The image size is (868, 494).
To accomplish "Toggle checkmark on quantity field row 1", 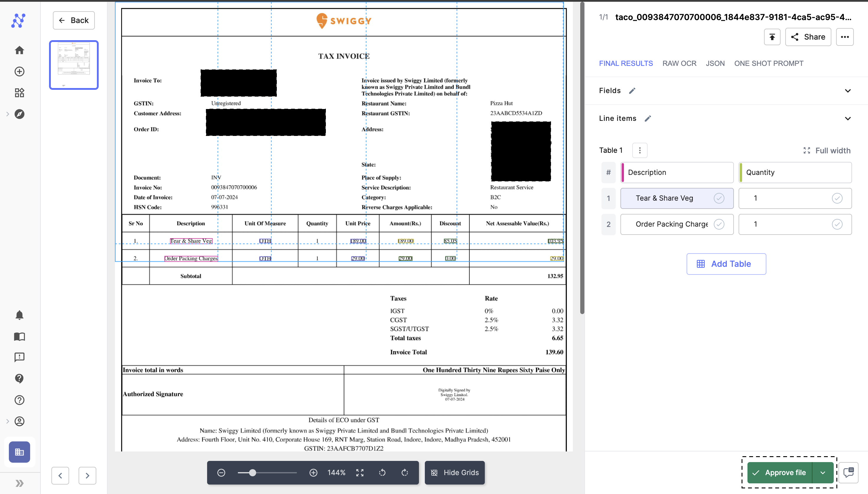I will 838,198.
